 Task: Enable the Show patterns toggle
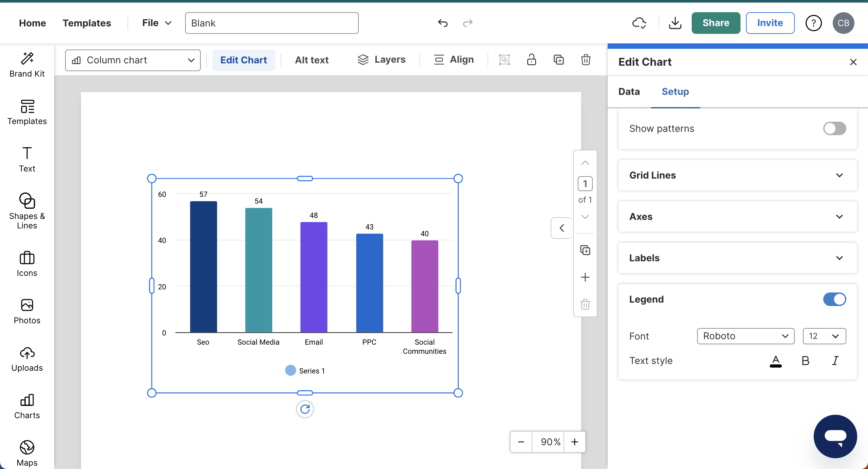(x=834, y=128)
